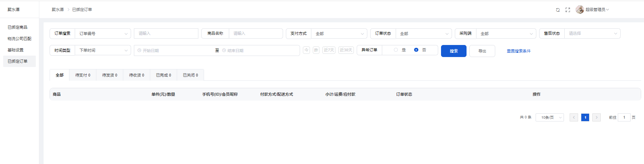This screenshot has height=164, width=644.
Task: Click the 昨 yesterday quick date button
Action: tap(316, 50)
